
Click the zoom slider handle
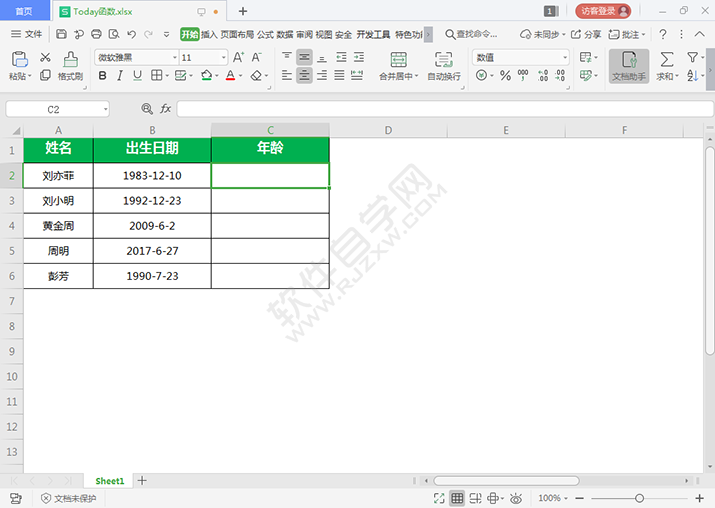point(639,498)
